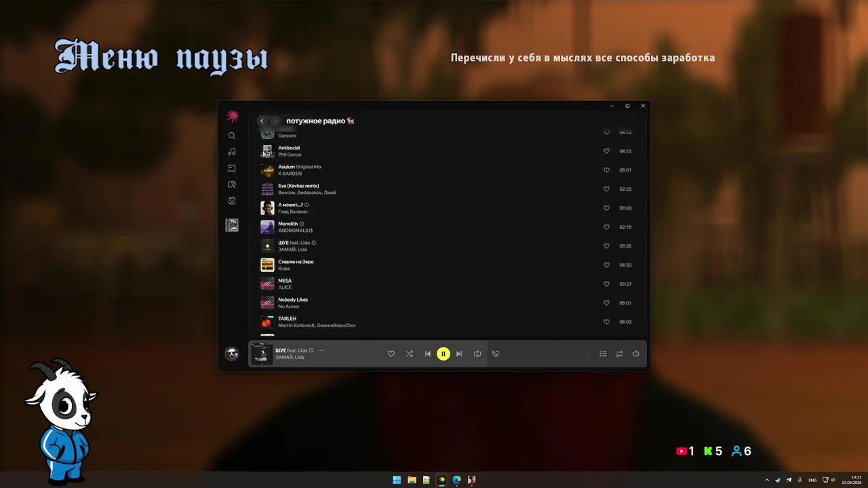
Task: Open File Explorer from the taskbar
Action: click(412, 480)
